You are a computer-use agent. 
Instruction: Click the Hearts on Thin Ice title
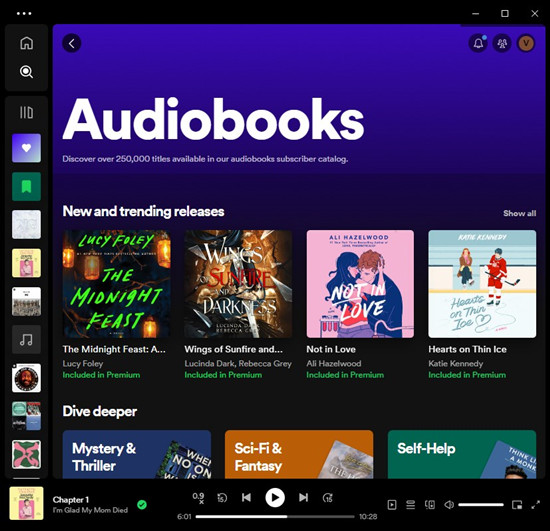(468, 349)
